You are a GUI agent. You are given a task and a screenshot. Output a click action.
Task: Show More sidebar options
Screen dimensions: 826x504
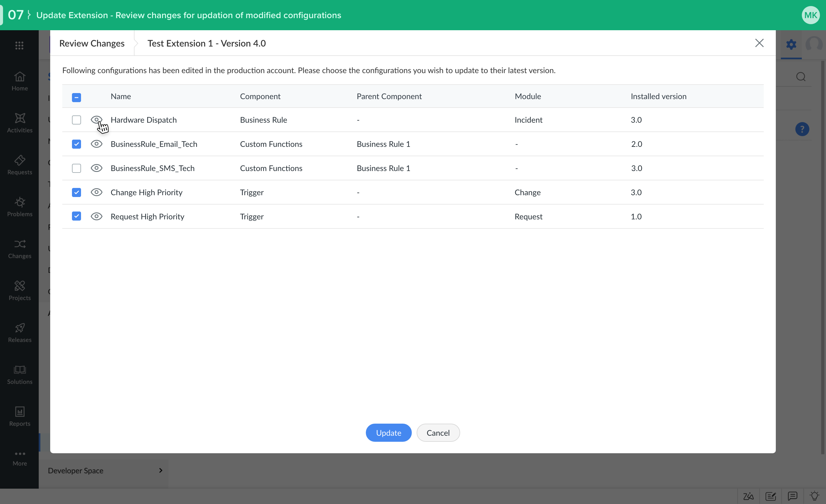[x=19, y=458]
